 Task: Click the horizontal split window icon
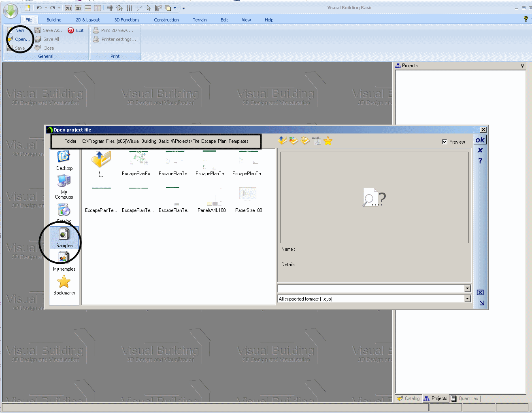[88, 8]
